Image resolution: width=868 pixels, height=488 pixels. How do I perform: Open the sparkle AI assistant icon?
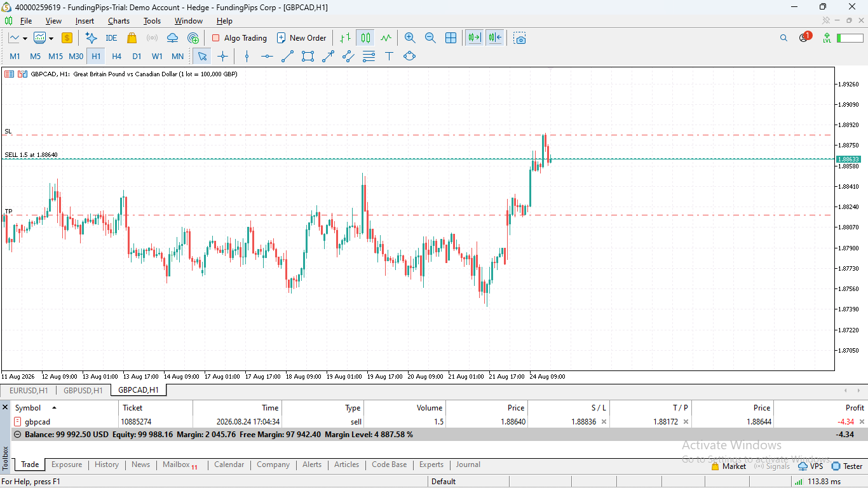click(92, 38)
